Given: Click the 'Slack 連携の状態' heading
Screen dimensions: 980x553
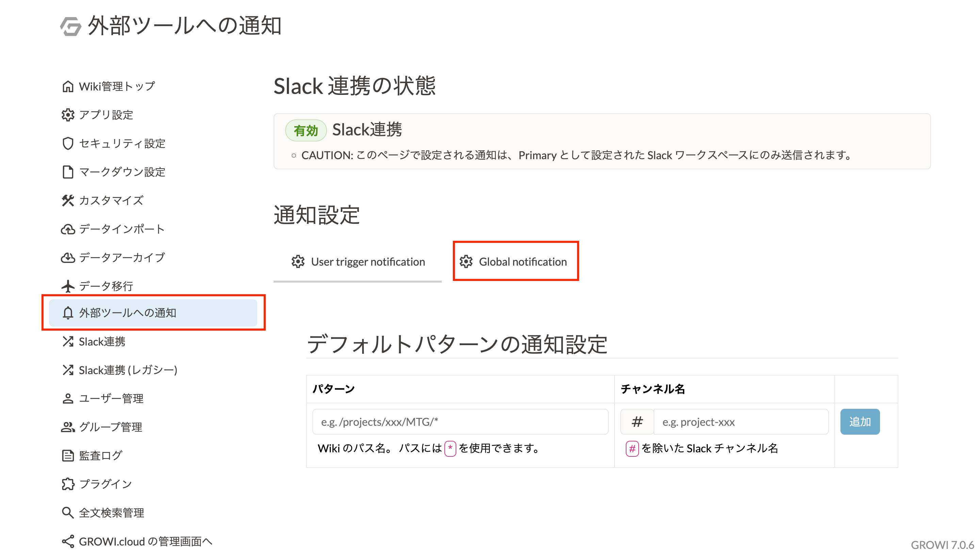Looking at the screenshot, I should coord(355,86).
